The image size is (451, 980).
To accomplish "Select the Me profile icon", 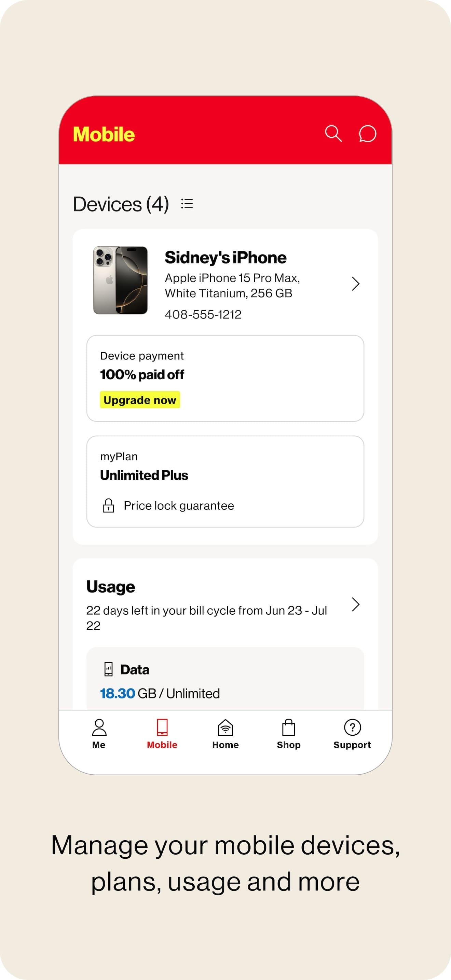I will tap(98, 727).
